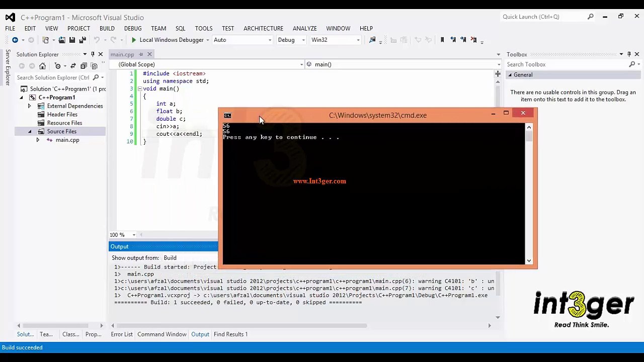This screenshot has height=362, width=644.
Task: Click the cmd.exe window system icon
Action: (227, 116)
